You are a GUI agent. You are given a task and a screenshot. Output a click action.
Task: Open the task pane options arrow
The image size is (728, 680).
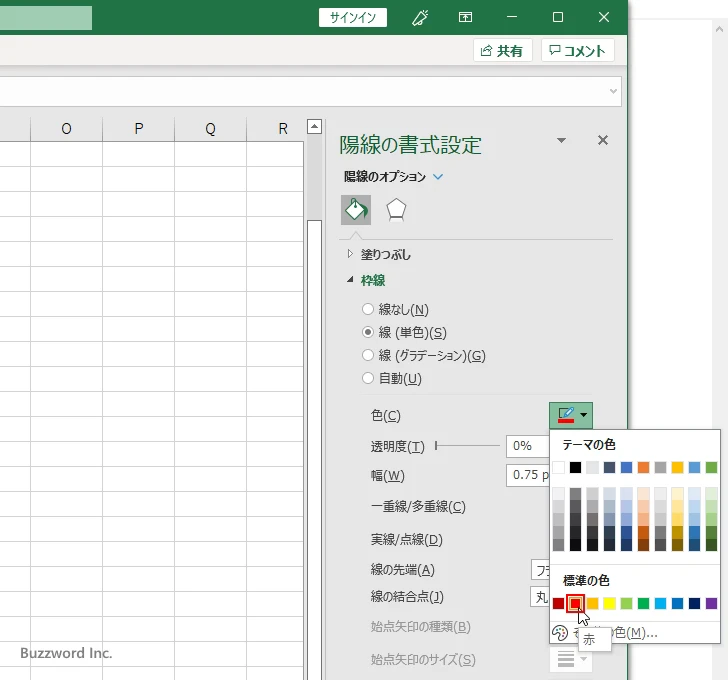click(x=561, y=140)
